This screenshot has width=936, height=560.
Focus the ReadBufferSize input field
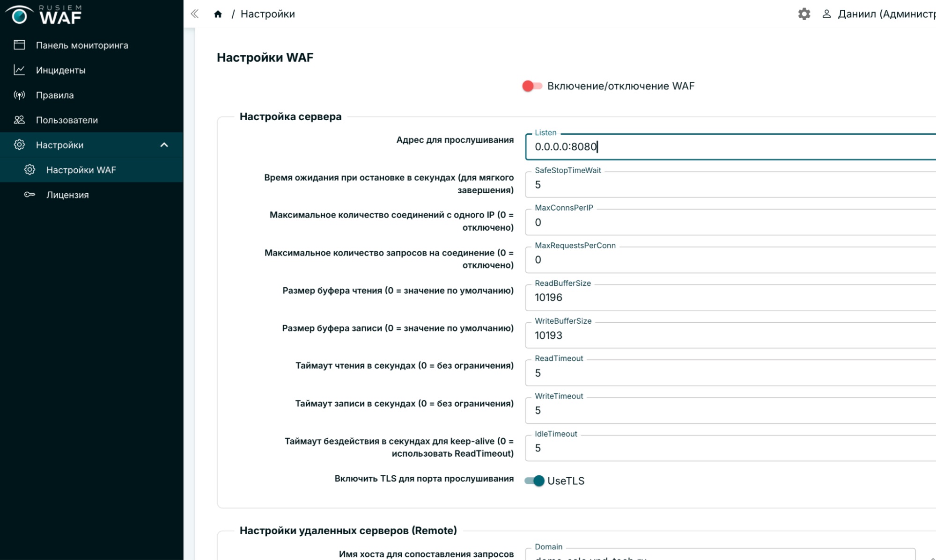tap(730, 298)
